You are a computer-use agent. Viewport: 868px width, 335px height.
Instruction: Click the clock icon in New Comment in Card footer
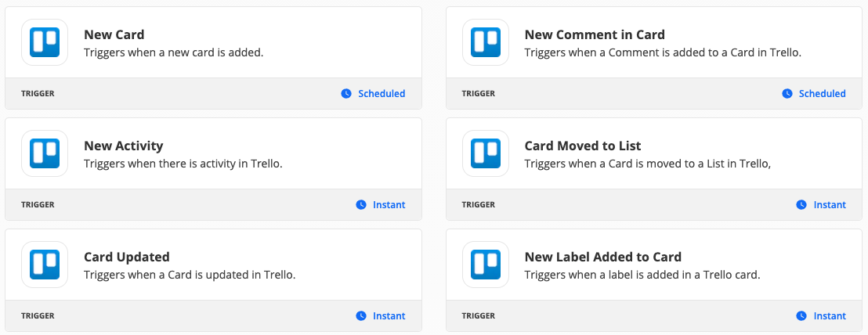[x=787, y=94]
